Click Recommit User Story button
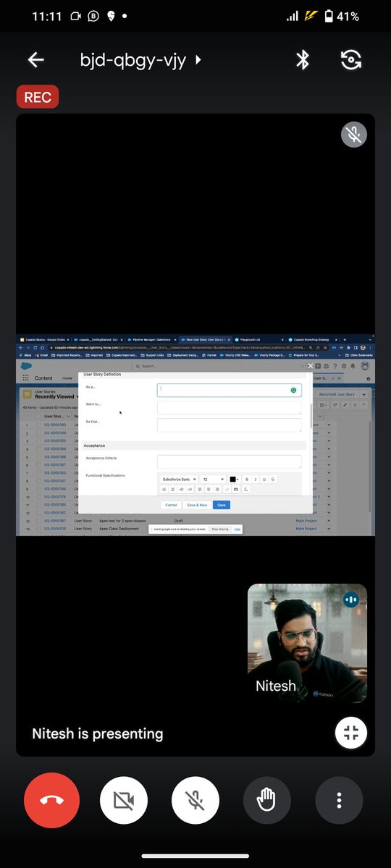 coord(337,394)
